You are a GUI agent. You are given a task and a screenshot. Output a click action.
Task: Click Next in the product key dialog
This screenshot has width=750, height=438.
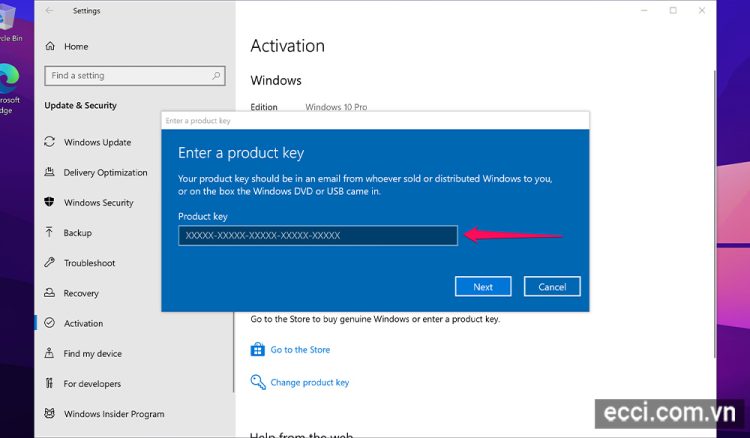point(483,286)
